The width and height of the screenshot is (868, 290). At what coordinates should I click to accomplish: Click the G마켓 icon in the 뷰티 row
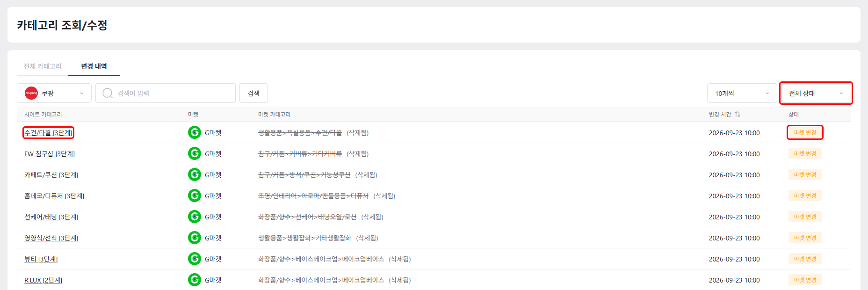[x=195, y=259]
